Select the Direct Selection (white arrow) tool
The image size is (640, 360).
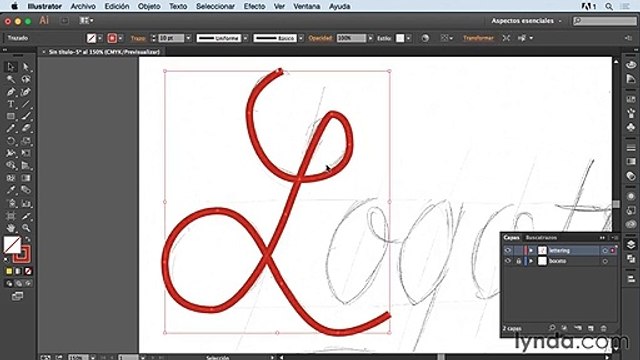point(26,67)
